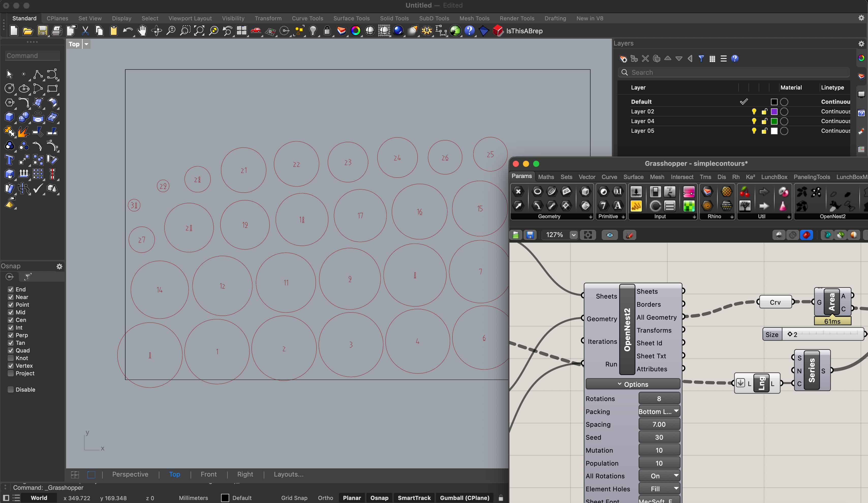Image resolution: width=868 pixels, height=503 pixels.
Task: Toggle the Mid osnap checkbox
Action: (11, 312)
